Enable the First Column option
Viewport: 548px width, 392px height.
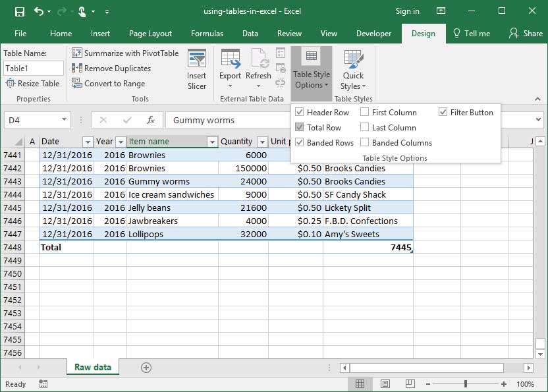point(365,112)
